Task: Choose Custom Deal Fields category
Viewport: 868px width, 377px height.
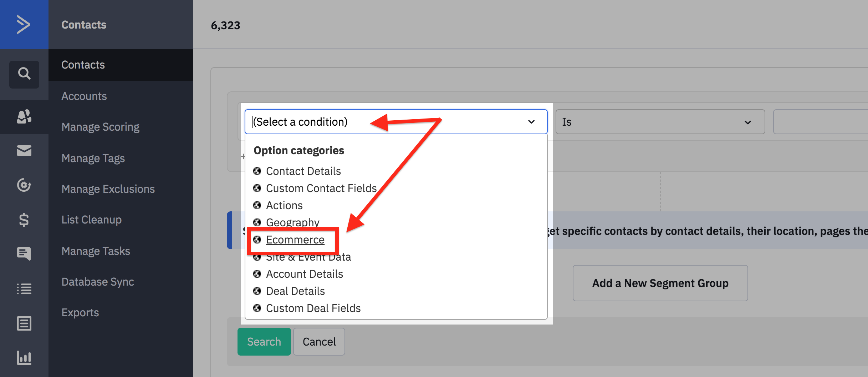Action: pyautogui.click(x=313, y=308)
